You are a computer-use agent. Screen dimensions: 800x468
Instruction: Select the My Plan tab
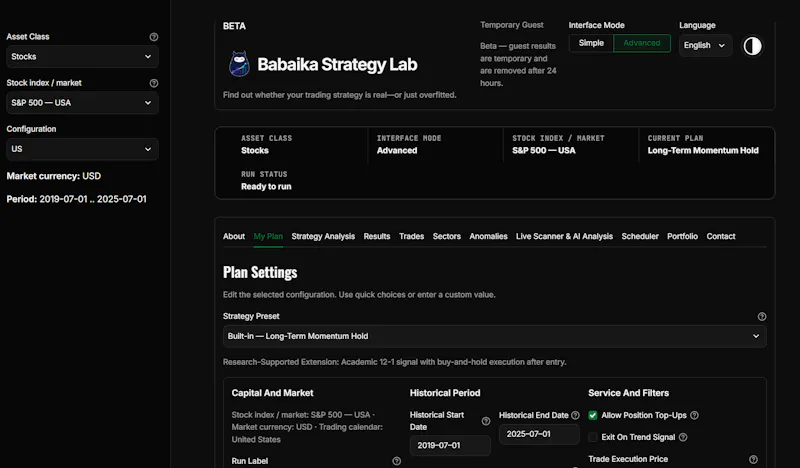268,236
